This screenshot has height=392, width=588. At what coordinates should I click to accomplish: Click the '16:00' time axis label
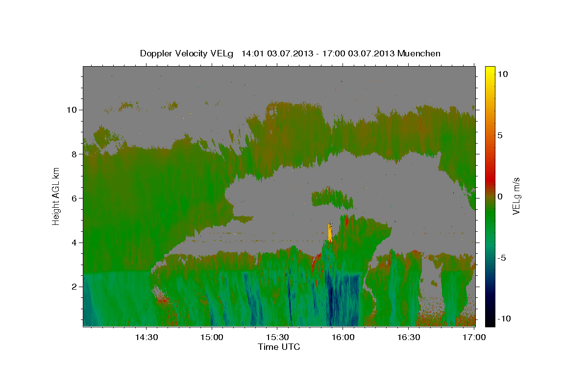(x=343, y=338)
